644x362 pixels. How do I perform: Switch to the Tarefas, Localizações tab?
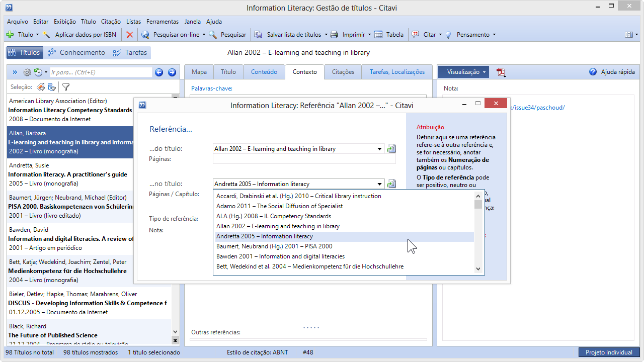pos(397,72)
